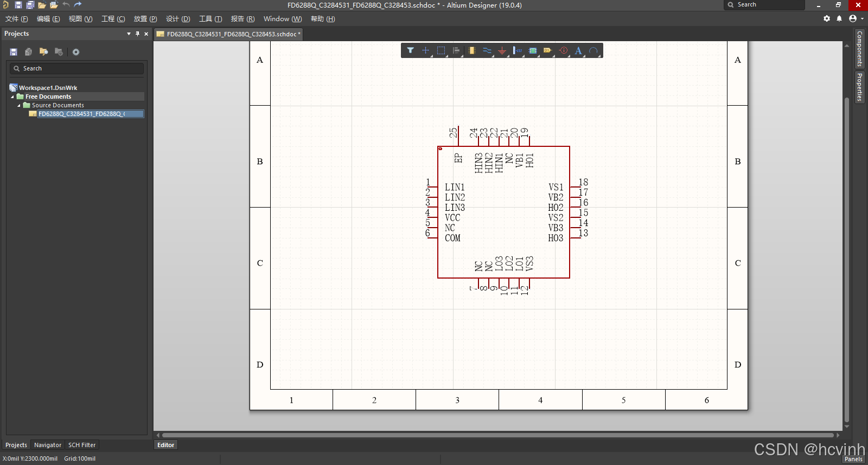Image resolution: width=868 pixels, height=465 pixels.
Task: Click the vertical scrollbar of the schematic
Action: 847,260
